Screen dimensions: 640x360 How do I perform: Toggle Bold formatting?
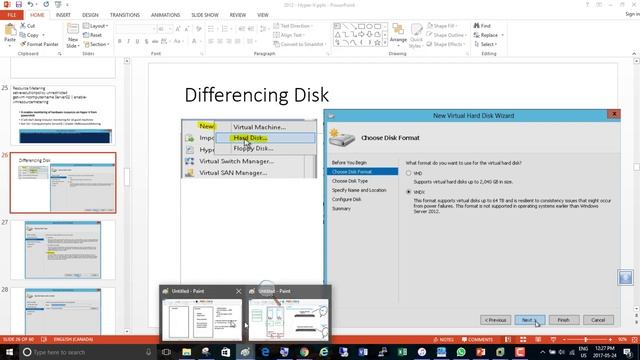pos(120,41)
